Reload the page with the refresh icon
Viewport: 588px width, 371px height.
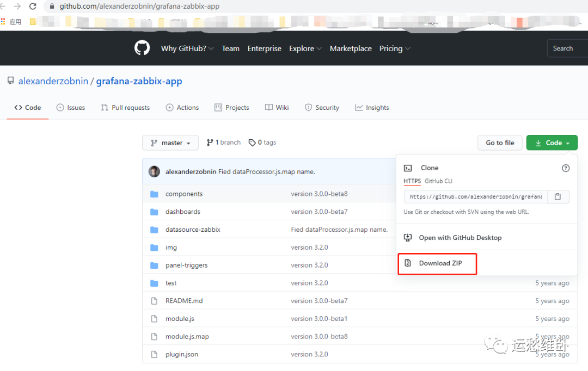click(x=33, y=6)
